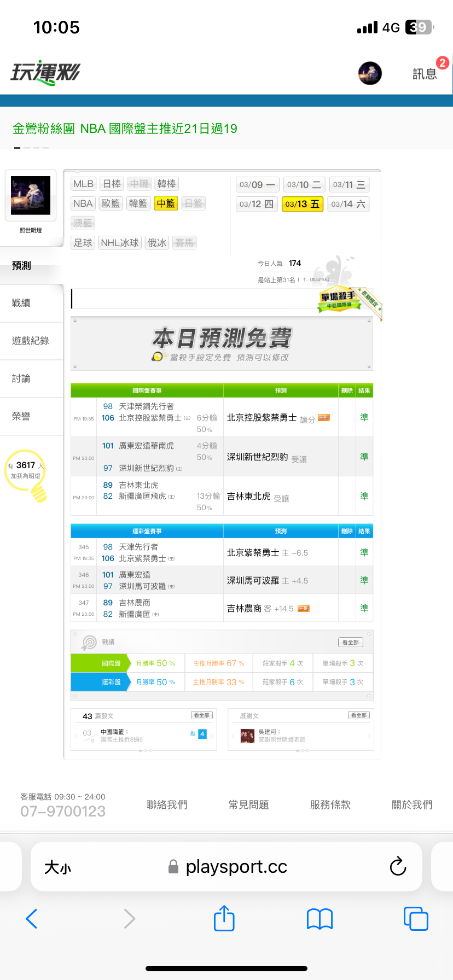Screen dimensions: 453x980
Task: Click 新疆廣匯飛虎 team name
Action: (143, 496)
